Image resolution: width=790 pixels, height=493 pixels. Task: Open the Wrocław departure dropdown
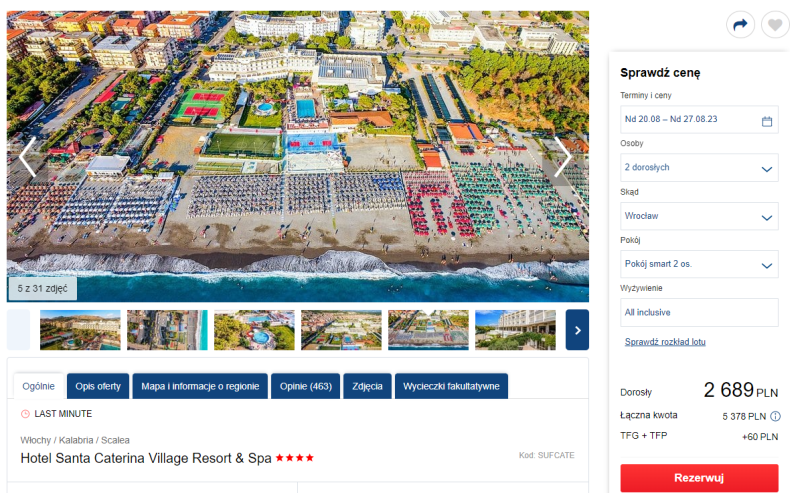point(699,216)
